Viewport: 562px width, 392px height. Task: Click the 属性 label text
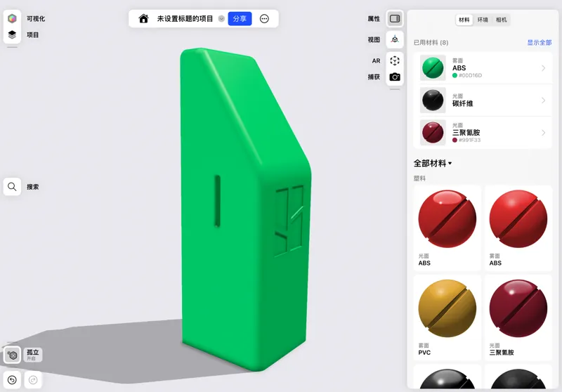pyautogui.click(x=374, y=19)
